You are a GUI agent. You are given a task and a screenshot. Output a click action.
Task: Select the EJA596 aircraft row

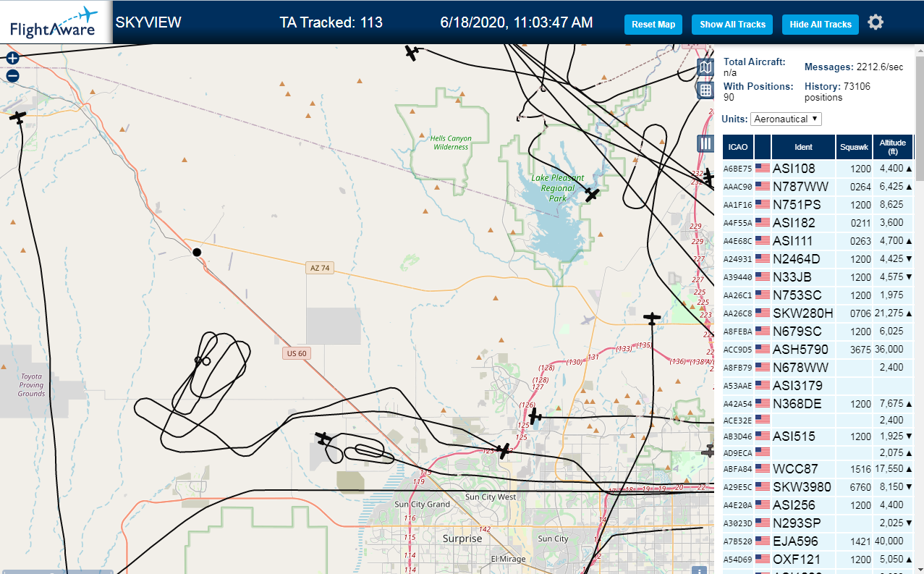click(818, 541)
